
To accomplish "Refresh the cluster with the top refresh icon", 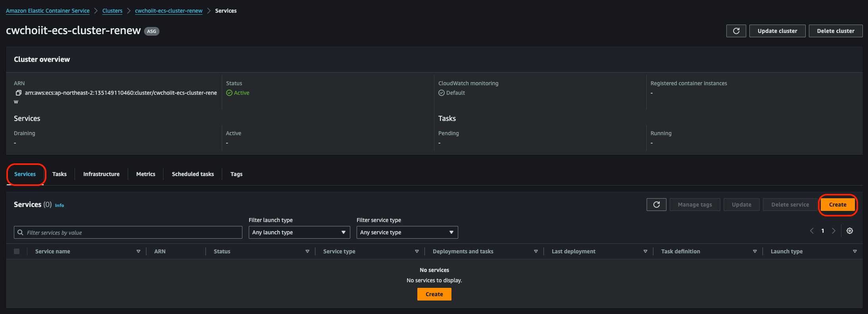I will coord(736,31).
